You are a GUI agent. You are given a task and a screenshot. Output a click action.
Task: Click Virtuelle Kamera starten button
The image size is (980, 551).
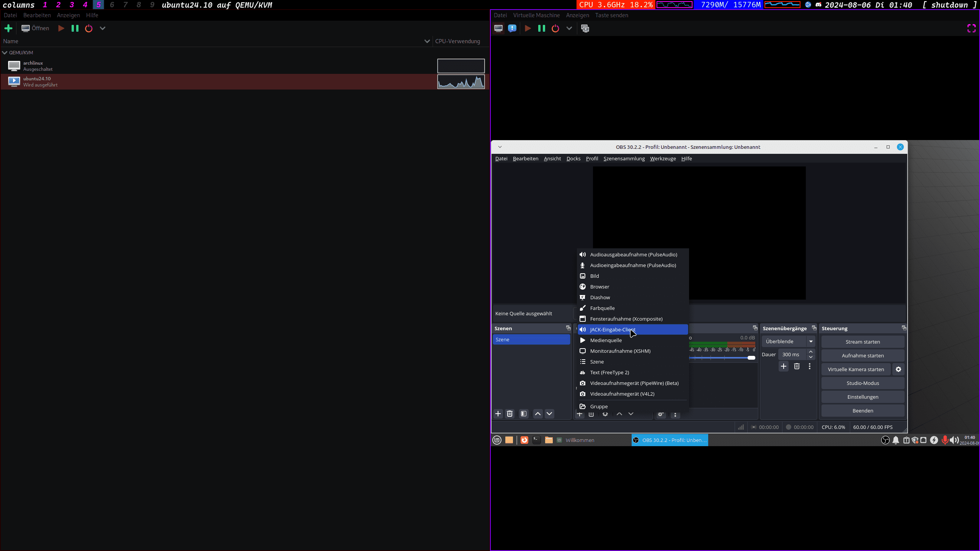pyautogui.click(x=856, y=369)
